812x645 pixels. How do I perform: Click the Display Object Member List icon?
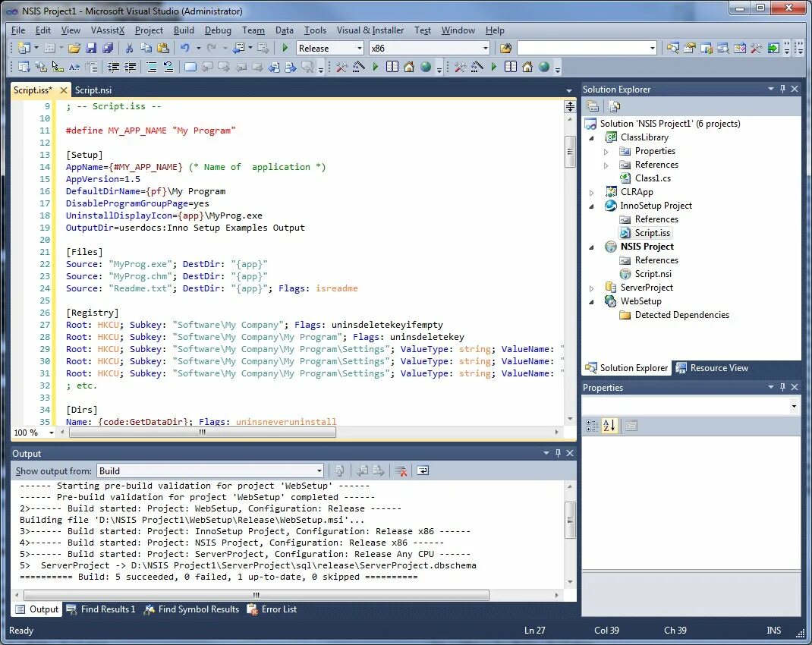24,67
